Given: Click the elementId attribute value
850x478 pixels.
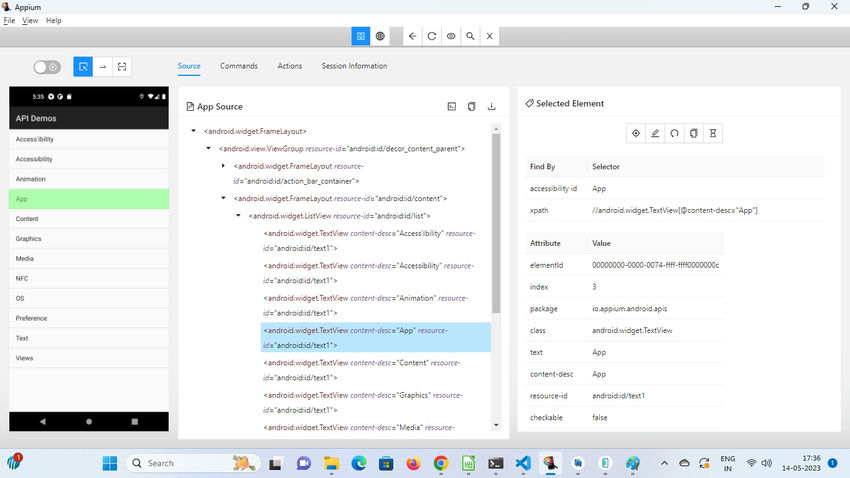Looking at the screenshot, I should click(x=655, y=265).
